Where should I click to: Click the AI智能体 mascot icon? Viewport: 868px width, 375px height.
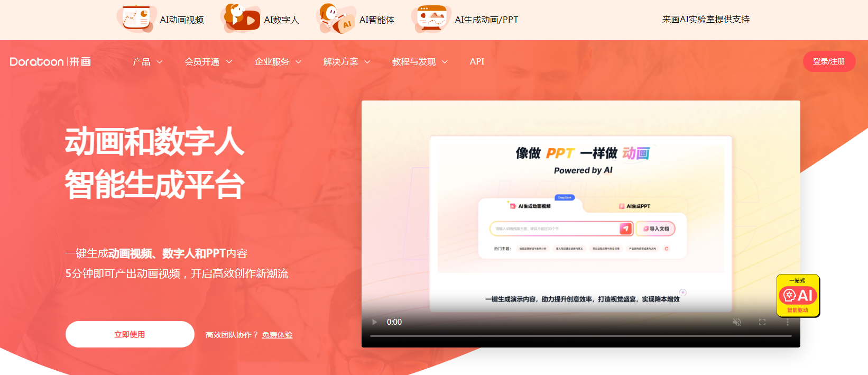pyautogui.click(x=336, y=19)
